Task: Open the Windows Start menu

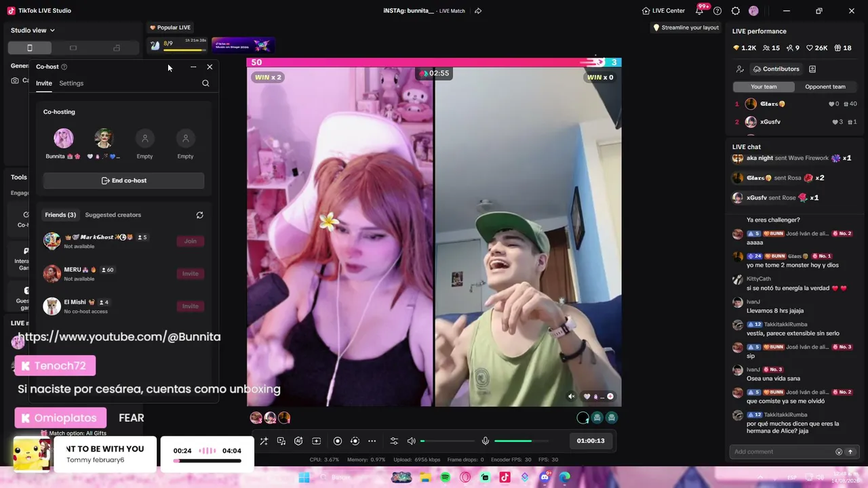Action: pos(304,478)
